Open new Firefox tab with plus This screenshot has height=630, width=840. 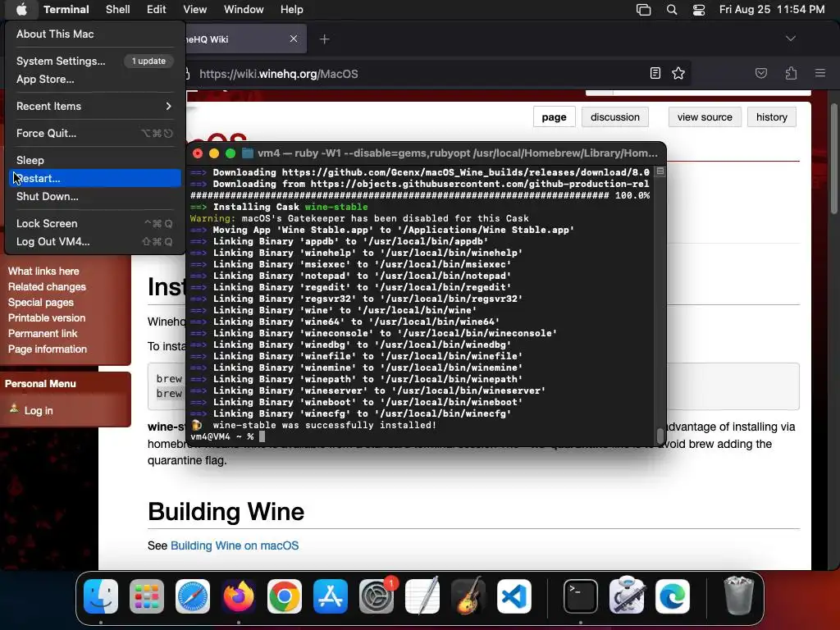324,39
